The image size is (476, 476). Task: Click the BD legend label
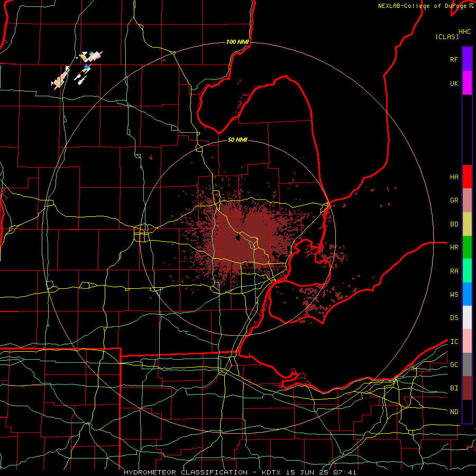pyautogui.click(x=454, y=224)
